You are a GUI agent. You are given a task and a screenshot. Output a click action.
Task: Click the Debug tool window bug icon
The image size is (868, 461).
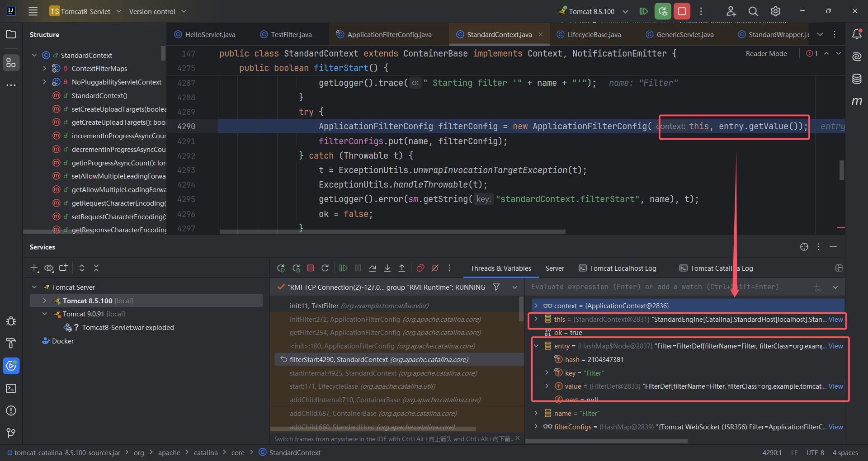11,321
